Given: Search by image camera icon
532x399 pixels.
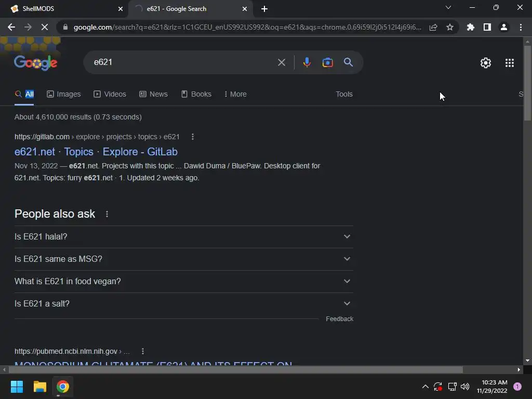Looking at the screenshot, I should click(x=327, y=62).
